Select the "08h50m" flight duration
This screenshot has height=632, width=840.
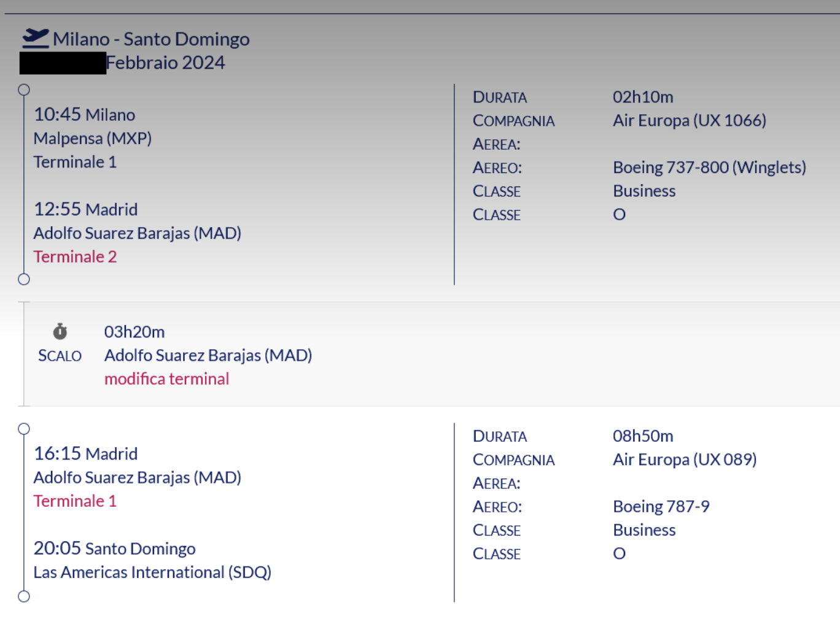(643, 436)
